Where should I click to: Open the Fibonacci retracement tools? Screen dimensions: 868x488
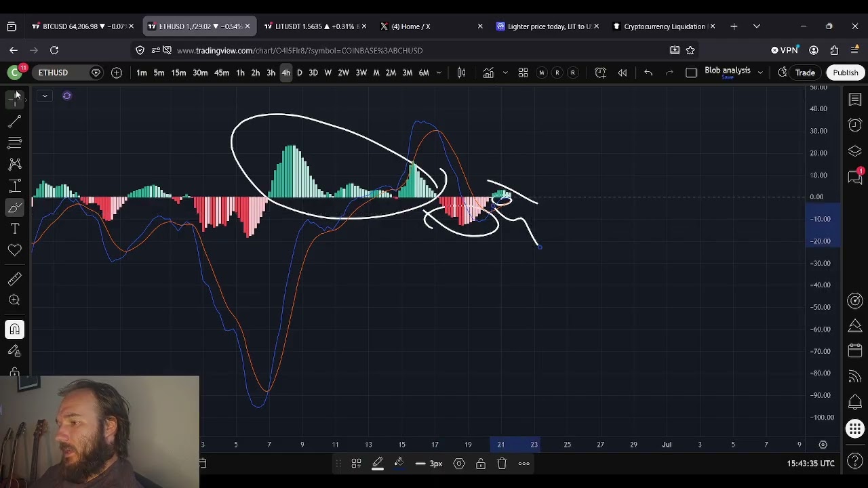(14, 143)
